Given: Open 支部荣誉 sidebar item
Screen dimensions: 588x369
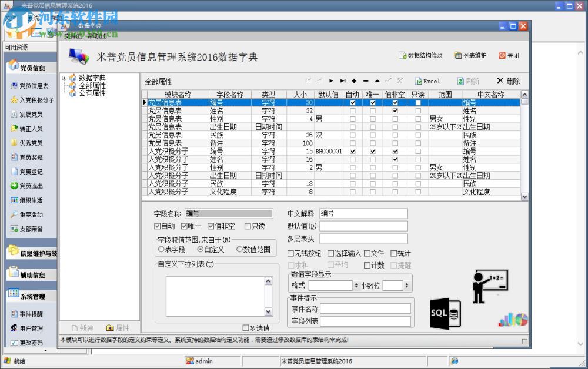Looking at the screenshot, I should pyautogui.click(x=26, y=229).
